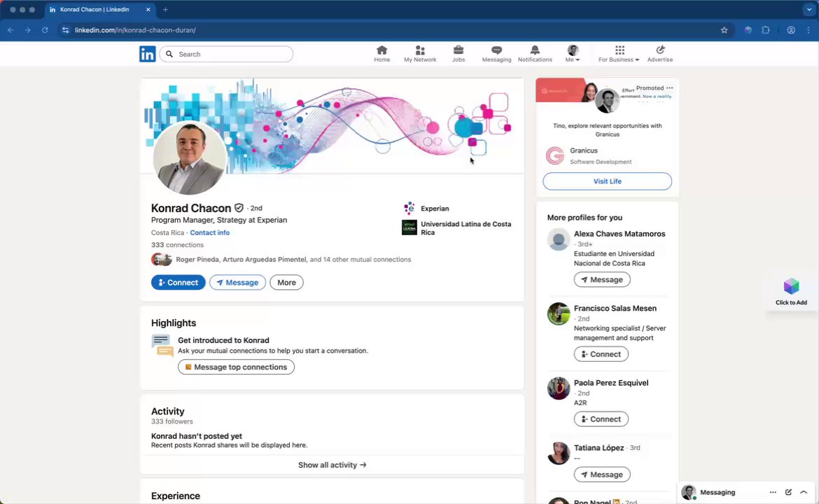Viewport: 819px width, 504px height.
Task: Open the Chrome profile icon
Action: [x=791, y=30]
